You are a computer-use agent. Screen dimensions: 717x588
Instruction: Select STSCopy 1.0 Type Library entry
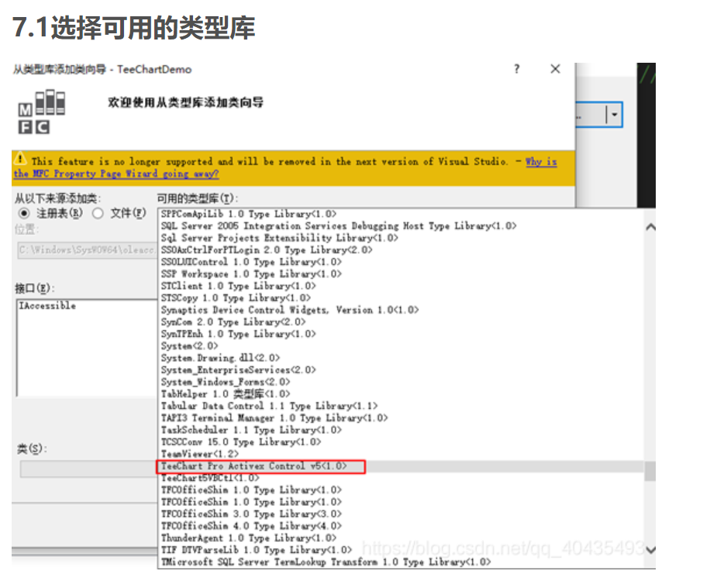[x=236, y=298]
